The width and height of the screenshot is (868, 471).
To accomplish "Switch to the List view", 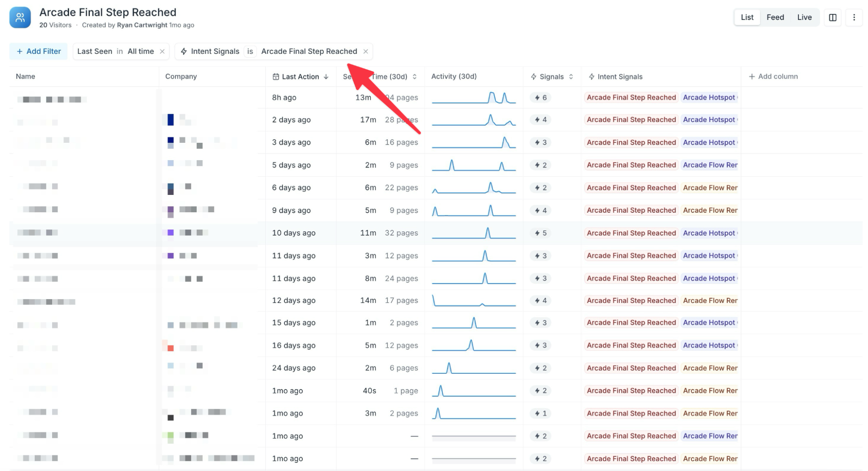I will [747, 17].
